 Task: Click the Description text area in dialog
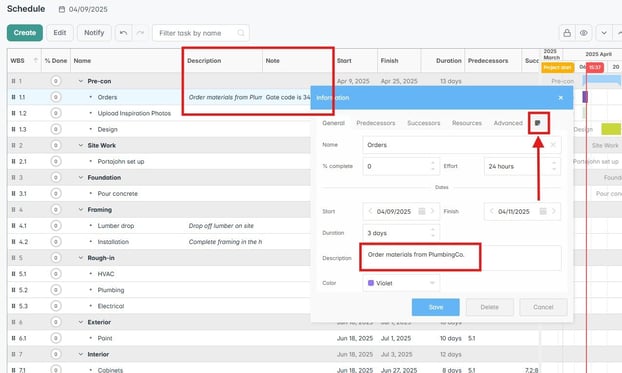coord(462,258)
